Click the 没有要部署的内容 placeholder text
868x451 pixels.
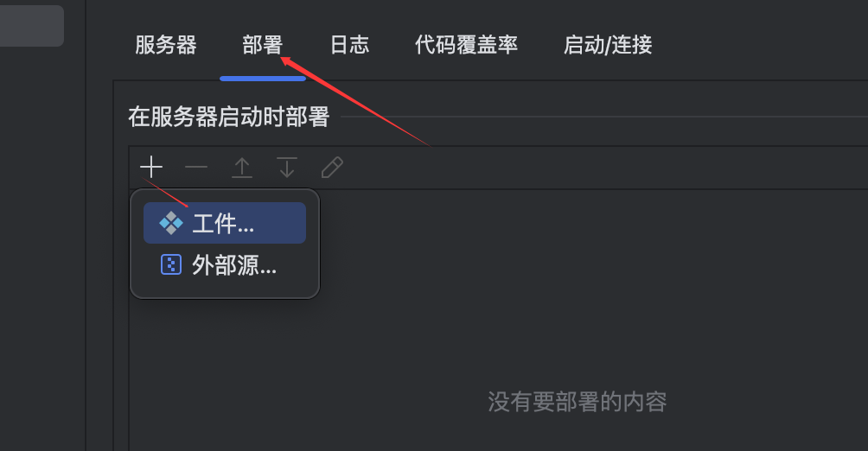click(578, 402)
